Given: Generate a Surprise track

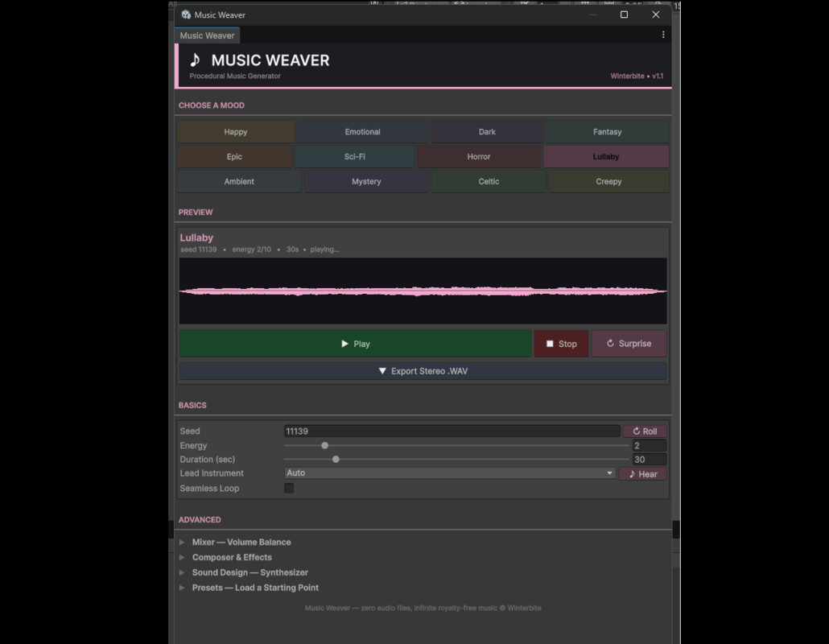Looking at the screenshot, I should click(x=629, y=344).
